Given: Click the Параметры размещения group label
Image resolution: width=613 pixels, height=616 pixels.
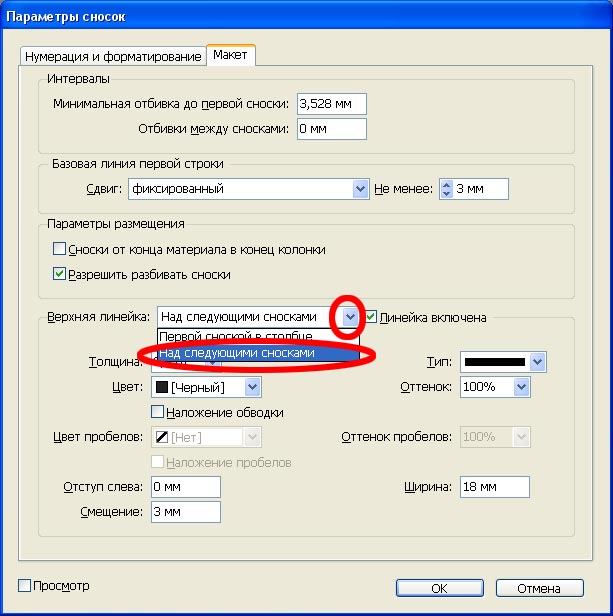Looking at the screenshot, I should pyautogui.click(x=116, y=224).
